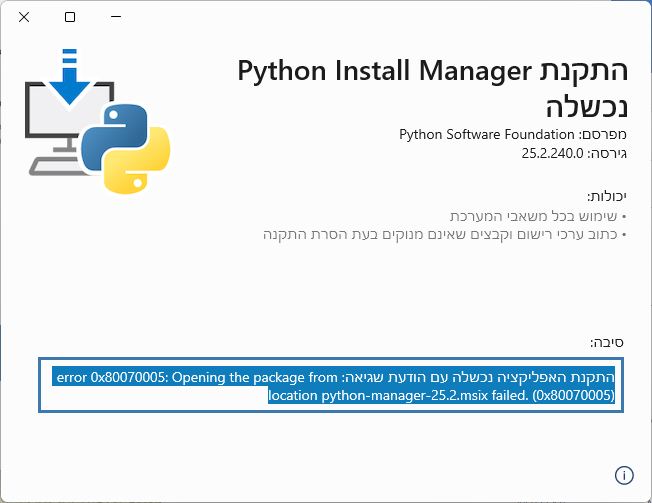Click the info icon in the bottom corner

coord(623,475)
